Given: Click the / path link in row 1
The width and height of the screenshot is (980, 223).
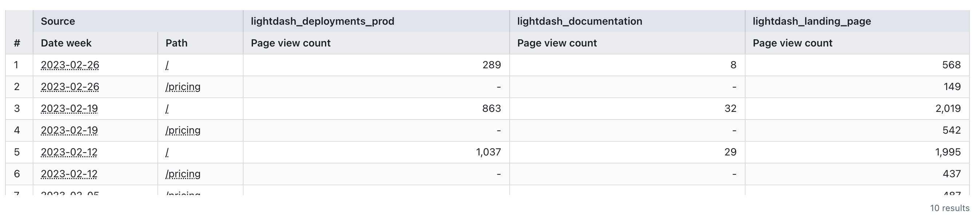Looking at the screenshot, I should tap(166, 65).
